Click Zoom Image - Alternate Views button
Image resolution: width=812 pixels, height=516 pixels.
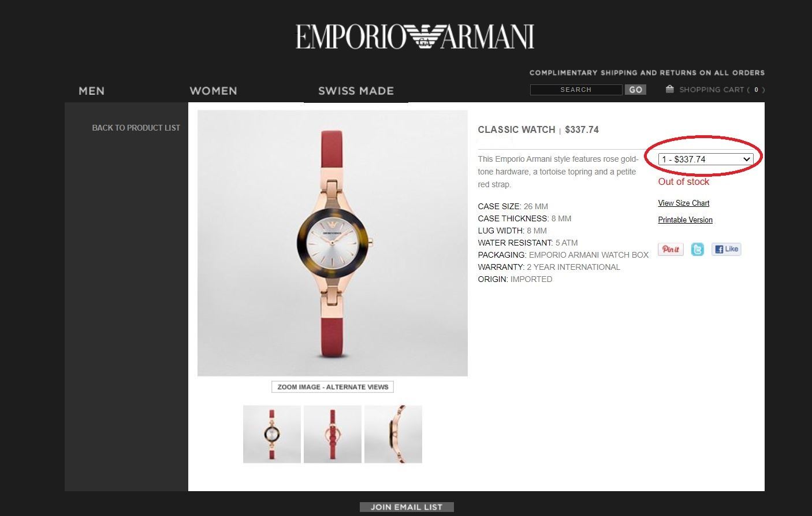(333, 387)
